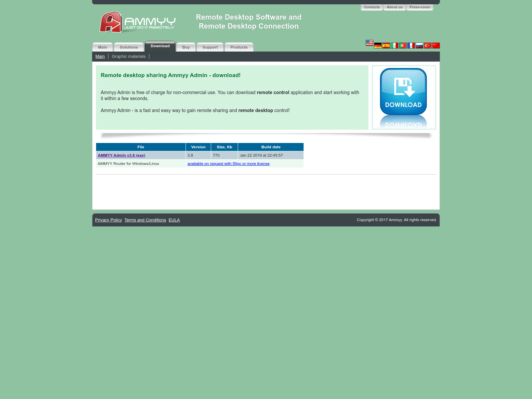The image size is (532, 399).
Task: Click the big blue DOWNLOAD icon
Action: 403,97
